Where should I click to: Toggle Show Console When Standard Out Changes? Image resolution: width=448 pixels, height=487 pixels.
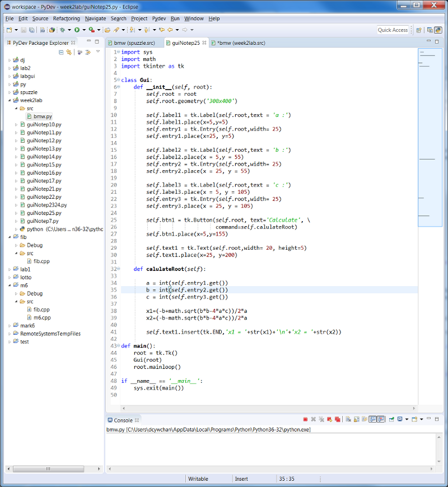coord(372,419)
